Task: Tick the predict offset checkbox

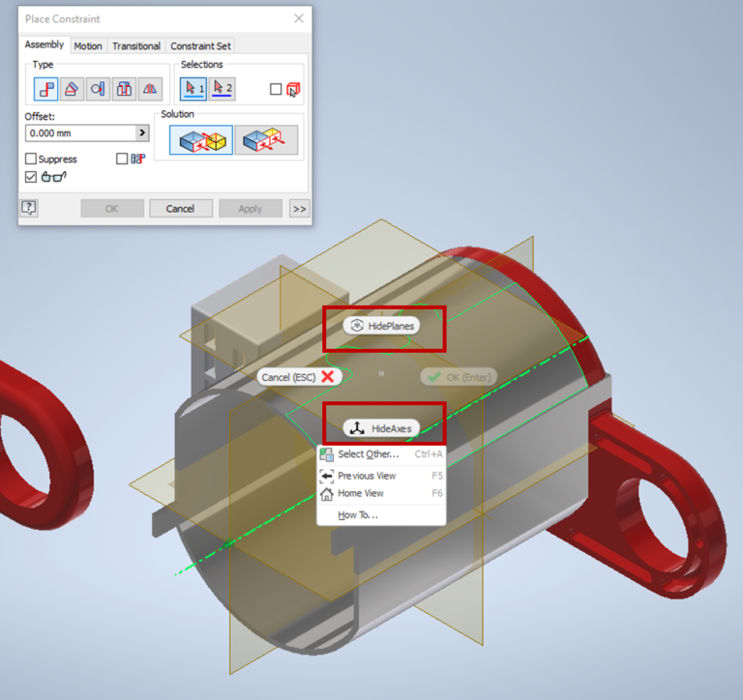Action: tap(122, 159)
